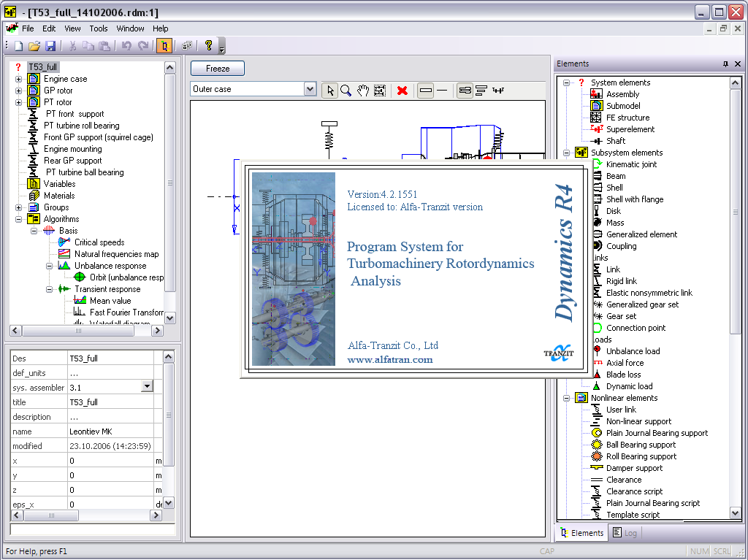Toggle the stacked bars view button
Viewport: 748px width, 560px height.
(x=481, y=90)
